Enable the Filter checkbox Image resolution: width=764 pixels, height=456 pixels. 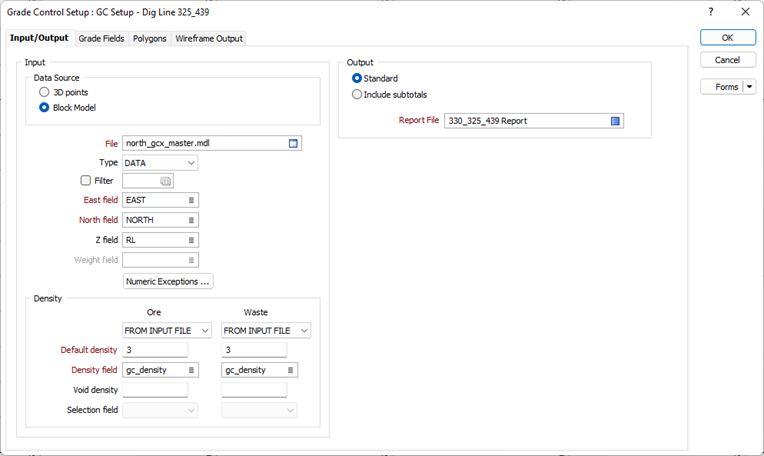[86, 181]
